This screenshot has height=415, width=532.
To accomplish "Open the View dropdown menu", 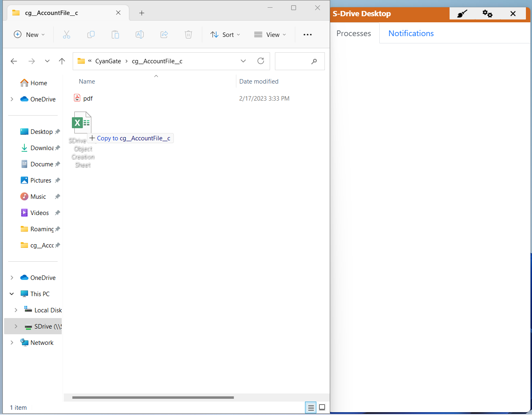I will pyautogui.click(x=270, y=35).
